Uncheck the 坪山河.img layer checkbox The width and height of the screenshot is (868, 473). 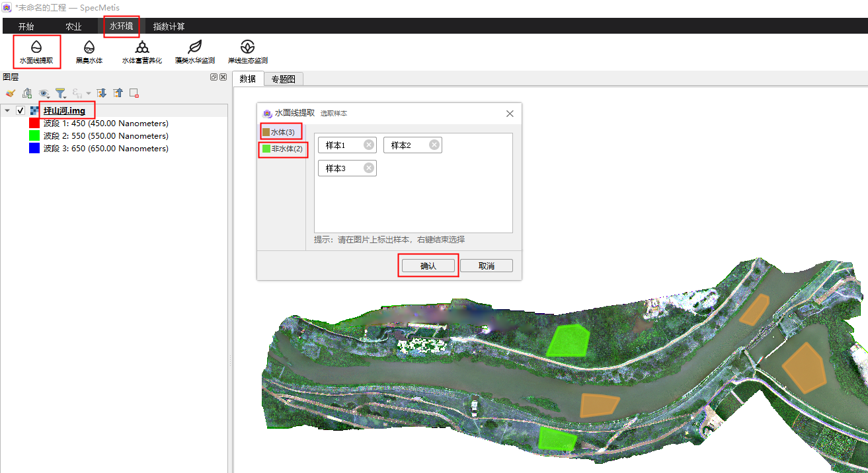click(x=20, y=111)
